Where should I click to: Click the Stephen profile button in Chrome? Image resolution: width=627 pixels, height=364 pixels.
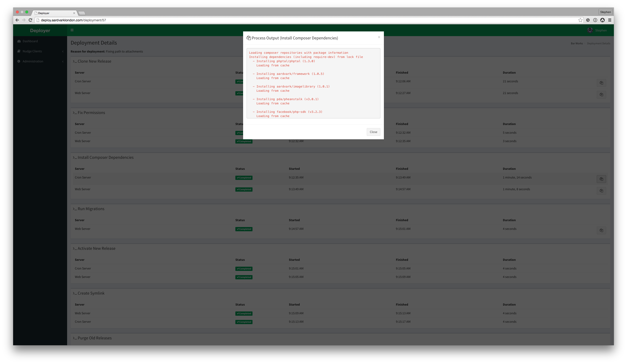605,12
